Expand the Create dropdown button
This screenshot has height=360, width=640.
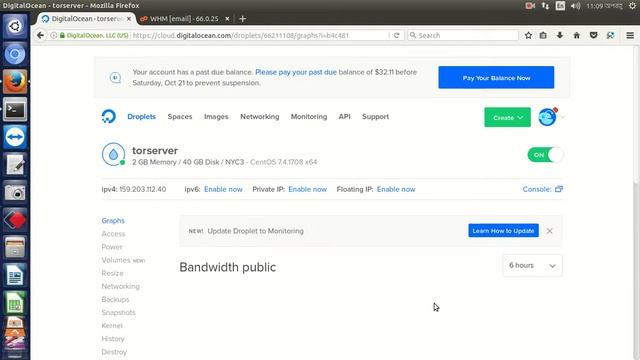click(507, 118)
